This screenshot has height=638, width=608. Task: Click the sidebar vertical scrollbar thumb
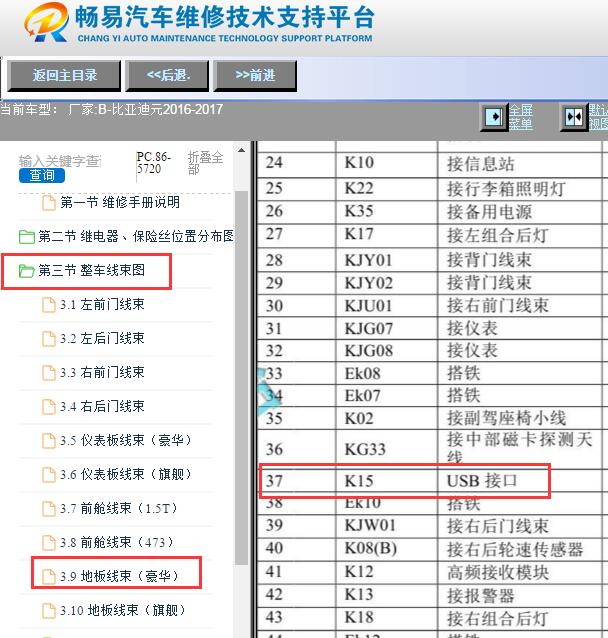coord(241,378)
